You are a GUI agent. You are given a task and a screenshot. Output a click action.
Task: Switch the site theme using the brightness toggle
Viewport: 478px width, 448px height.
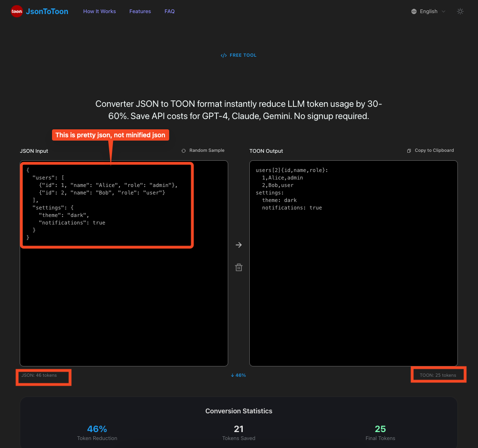tap(460, 11)
